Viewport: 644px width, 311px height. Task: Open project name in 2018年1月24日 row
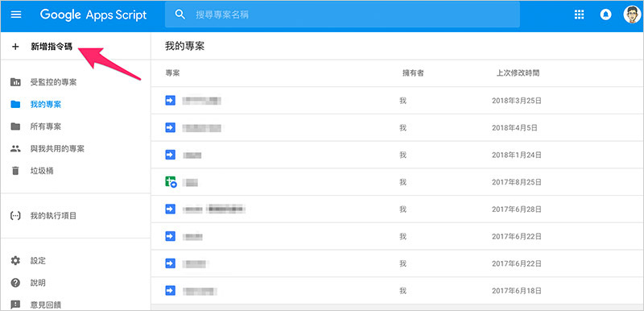click(192, 155)
